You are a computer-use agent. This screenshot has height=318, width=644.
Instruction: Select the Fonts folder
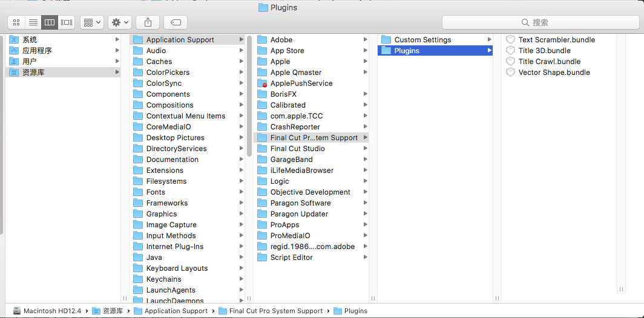pyautogui.click(x=187, y=192)
